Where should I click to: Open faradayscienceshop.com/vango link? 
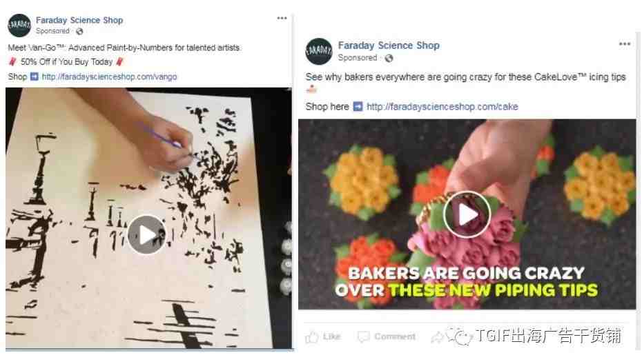[x=109, y=77]
